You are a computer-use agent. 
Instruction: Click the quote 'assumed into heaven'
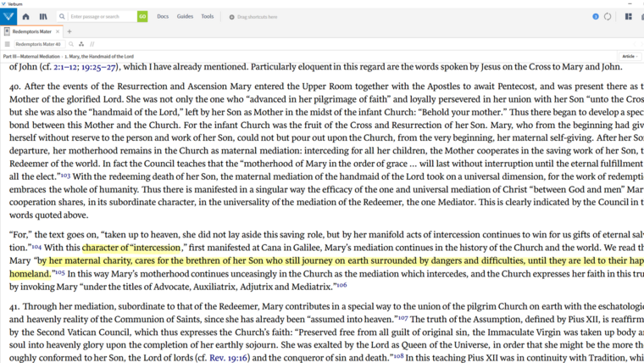(x=350, y=320)
